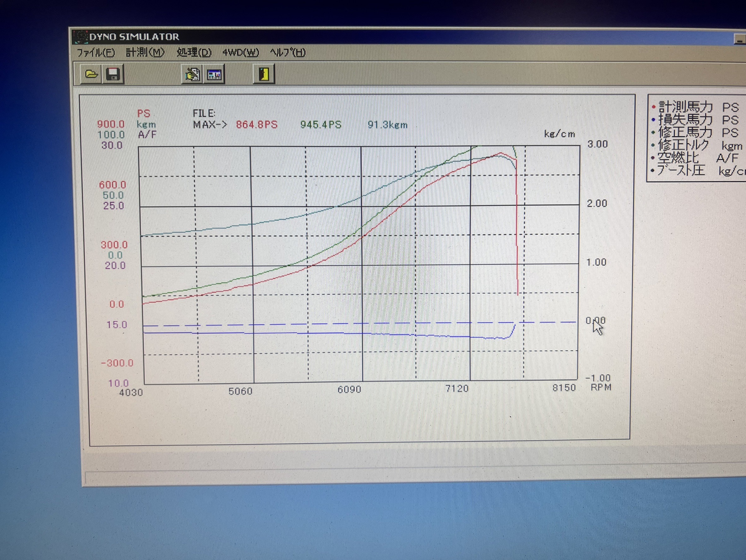Click the 7120 RPM axis label

point(457,389)
